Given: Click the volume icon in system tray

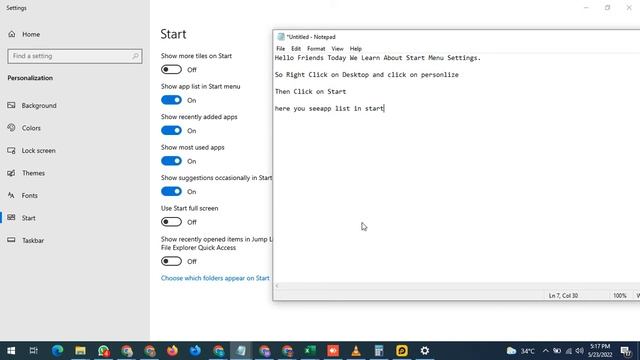Looking at the screenshot, I should tap(580, 351).
